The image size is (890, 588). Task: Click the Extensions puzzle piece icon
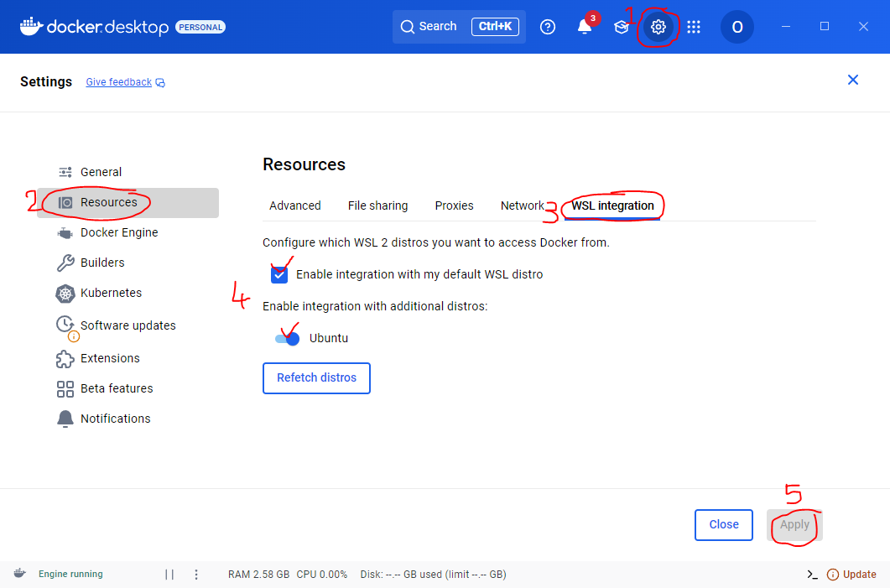[65, 359]
